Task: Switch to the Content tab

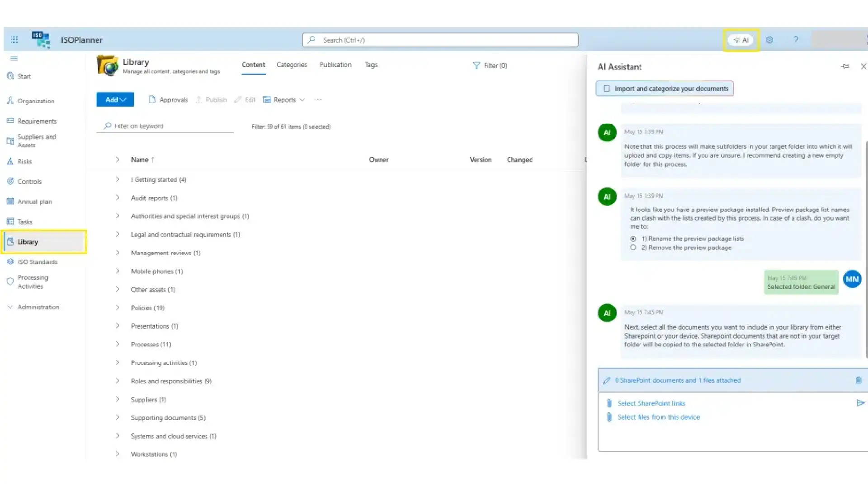Action: tap(253, 65)
